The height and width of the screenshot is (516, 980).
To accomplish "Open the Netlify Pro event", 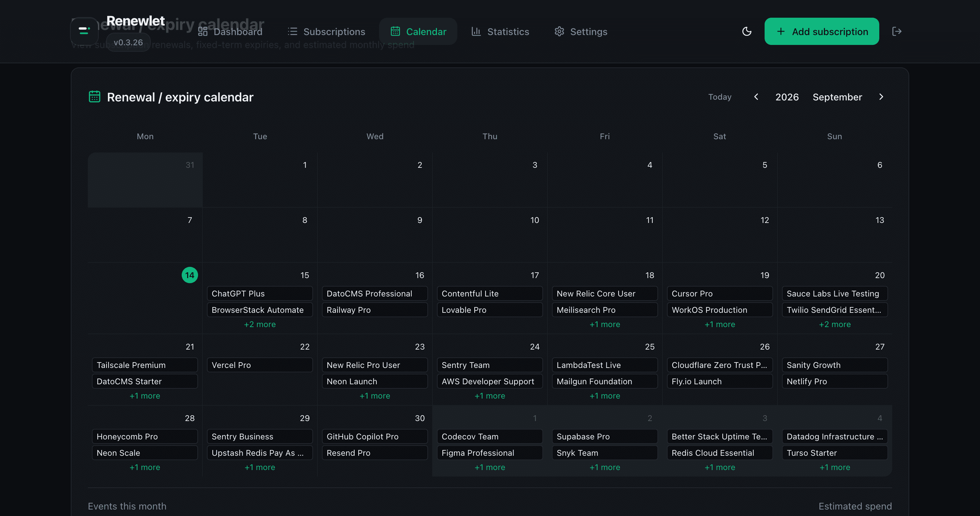I will click(835, 381).
